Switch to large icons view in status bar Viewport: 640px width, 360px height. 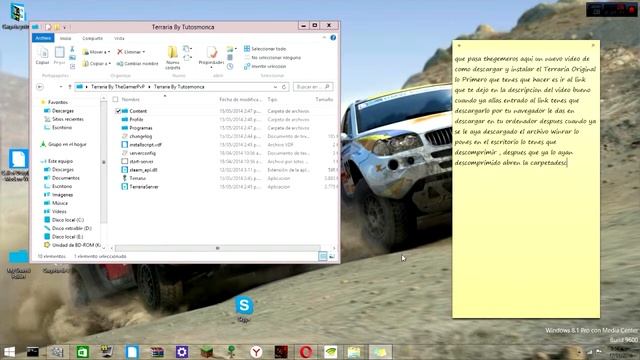pos(332,256)
